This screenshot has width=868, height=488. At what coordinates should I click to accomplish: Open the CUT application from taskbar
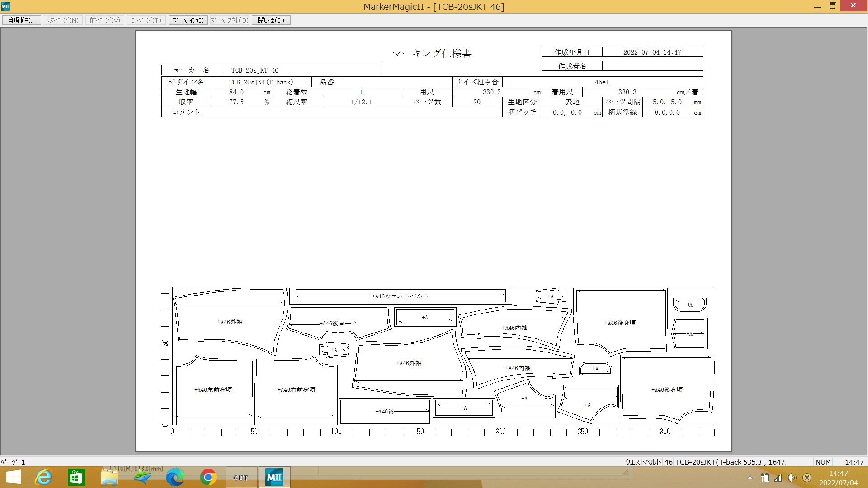[x=241, y=477]
